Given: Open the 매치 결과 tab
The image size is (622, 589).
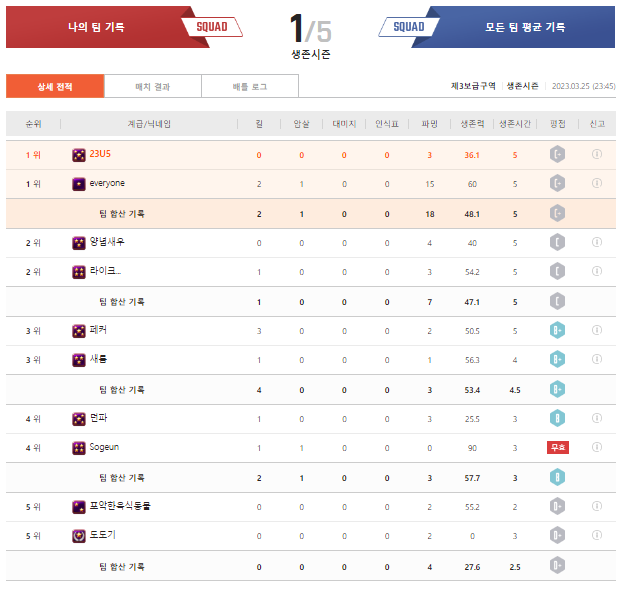Looking at the screenshot, I should tap(153, 87).
